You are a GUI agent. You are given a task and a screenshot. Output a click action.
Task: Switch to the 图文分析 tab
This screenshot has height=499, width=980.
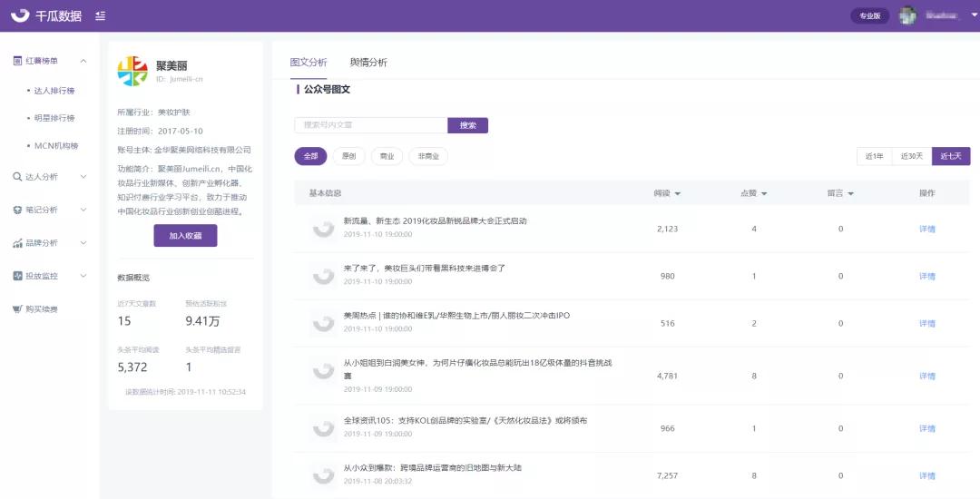pos(309,63)
